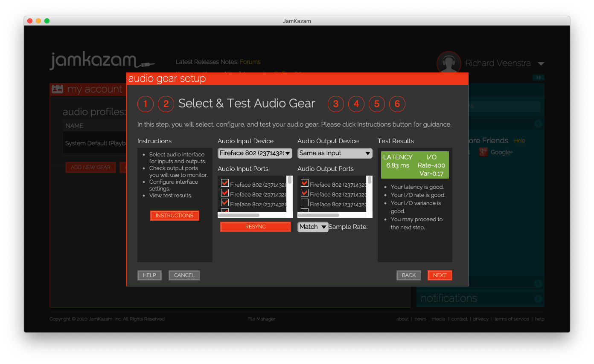This screenshot has height=364, width=594.
Task: Click the notifications panel header
Action: tap(480, 298)
